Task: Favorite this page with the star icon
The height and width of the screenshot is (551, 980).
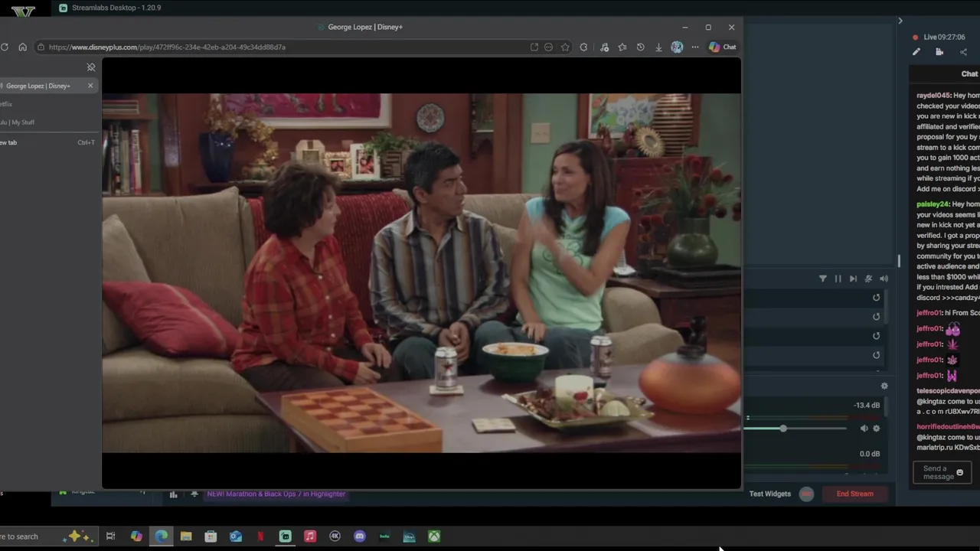Action: point(565,47)
